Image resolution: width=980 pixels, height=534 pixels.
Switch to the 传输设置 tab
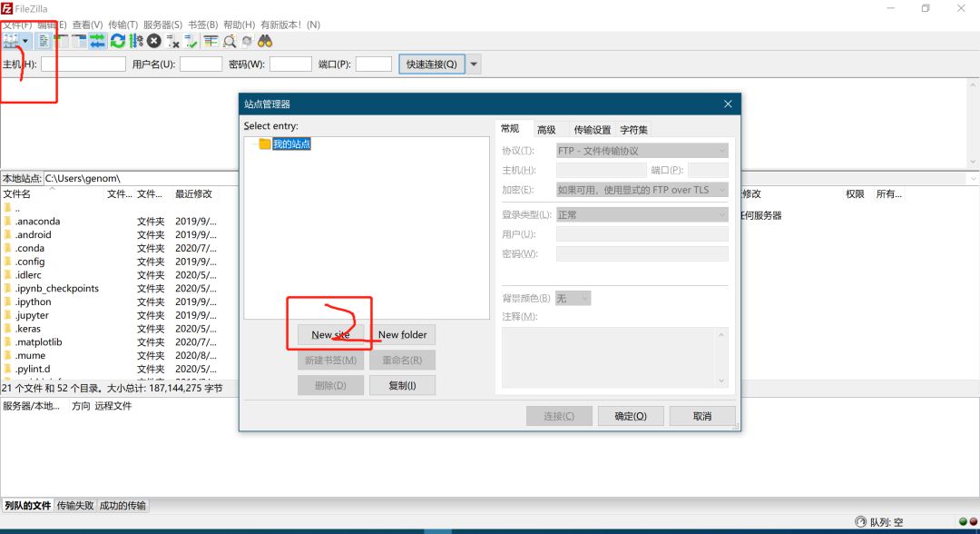coord(592,130)
